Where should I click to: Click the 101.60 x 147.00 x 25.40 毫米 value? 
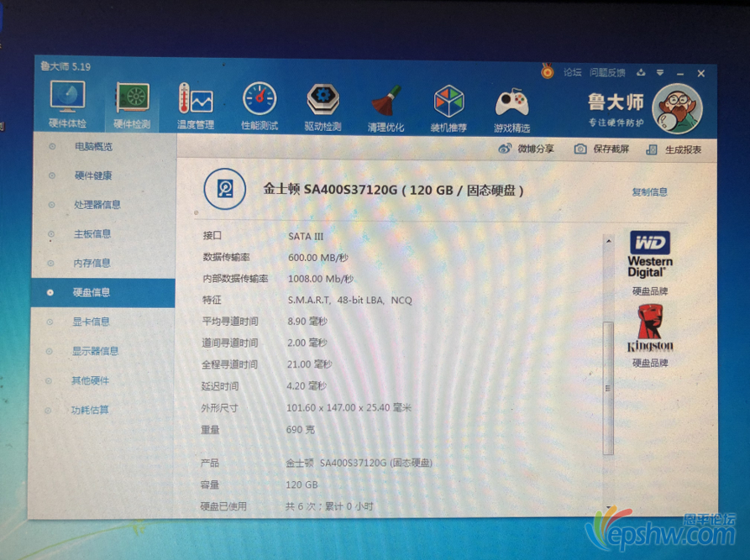349,408
